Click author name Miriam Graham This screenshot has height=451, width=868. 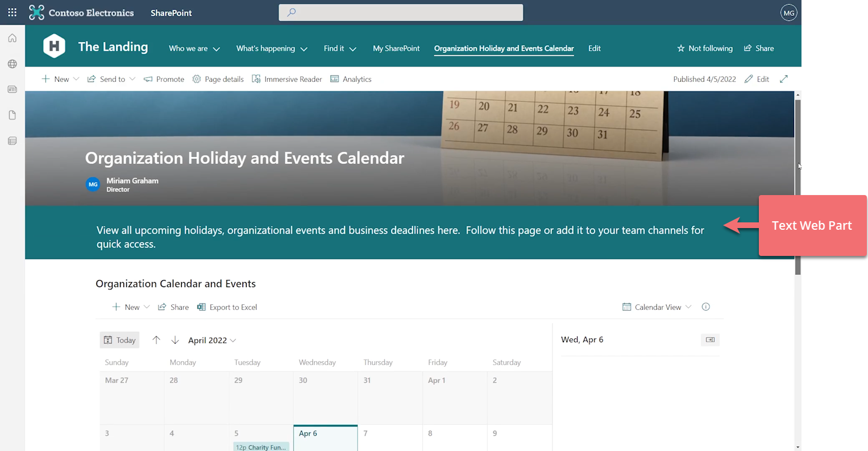click(132, 180)
